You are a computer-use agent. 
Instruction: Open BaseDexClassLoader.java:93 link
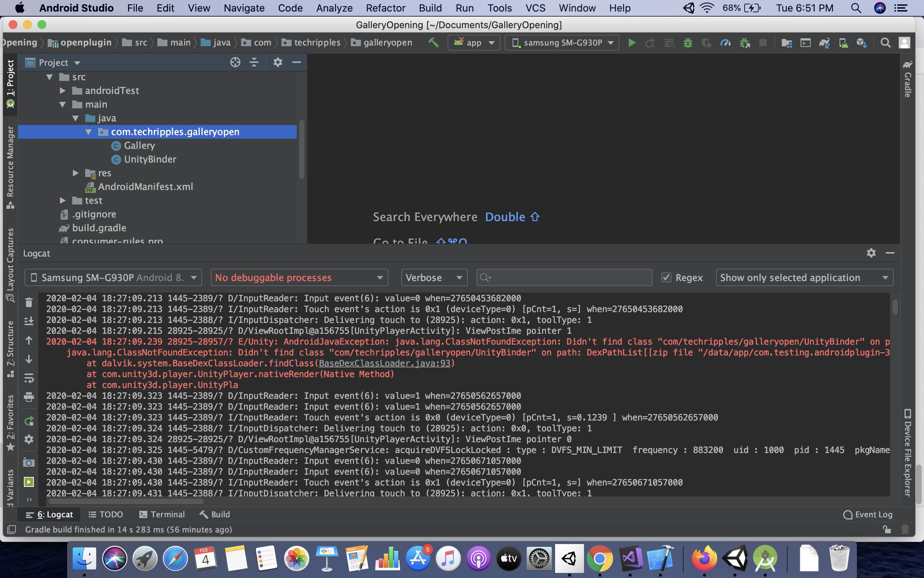384,363
